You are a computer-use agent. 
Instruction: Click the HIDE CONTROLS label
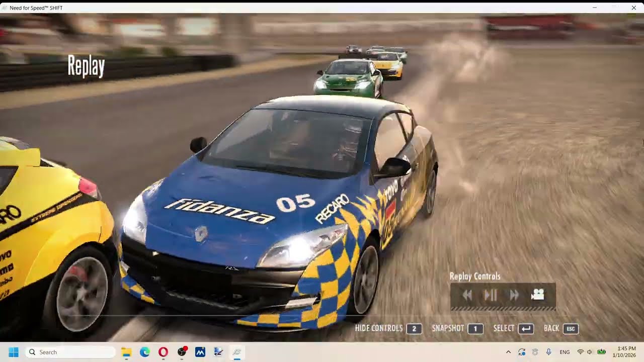[x=379, y=328]
